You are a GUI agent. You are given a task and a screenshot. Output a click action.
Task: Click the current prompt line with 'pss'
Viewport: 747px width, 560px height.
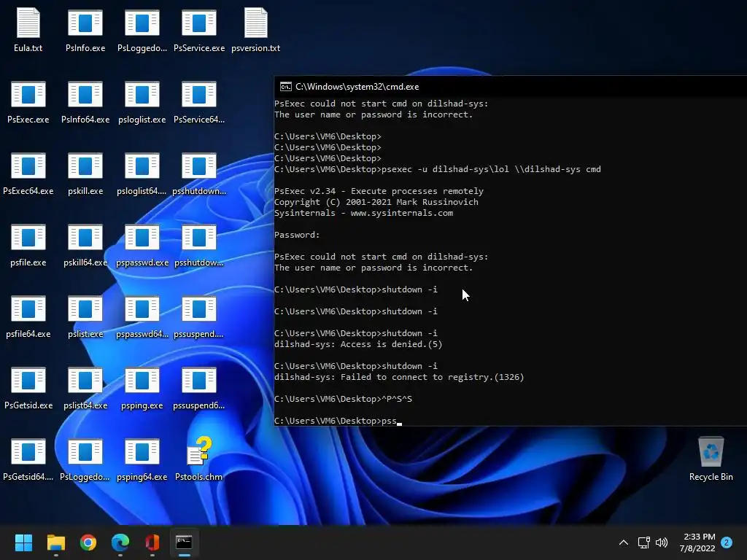point(338,421)
